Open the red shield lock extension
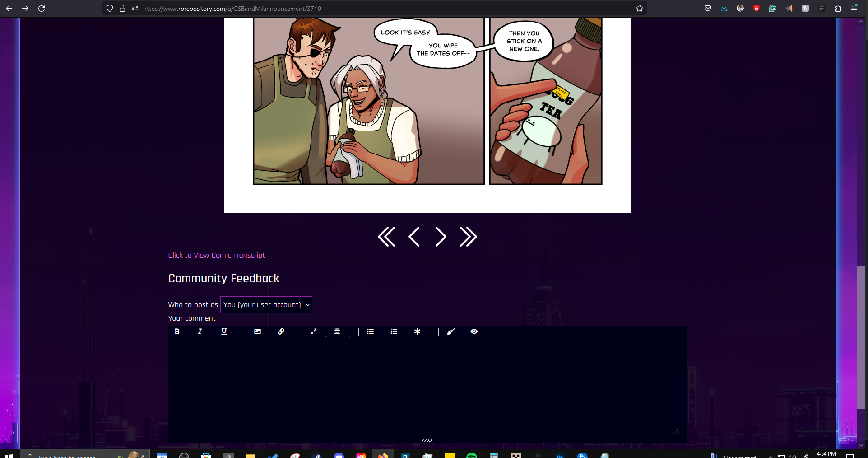The width and height of the screenshot is (868, 458). click(757, 8)
